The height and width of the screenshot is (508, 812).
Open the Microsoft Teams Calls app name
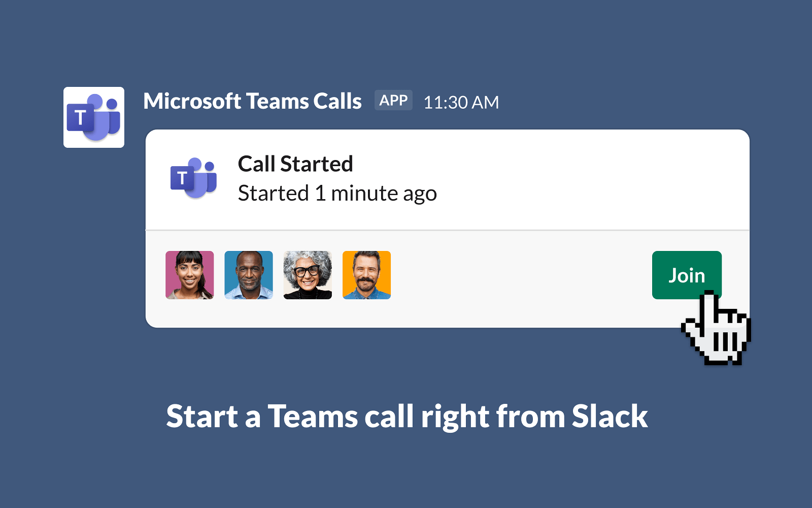[252, 101]
